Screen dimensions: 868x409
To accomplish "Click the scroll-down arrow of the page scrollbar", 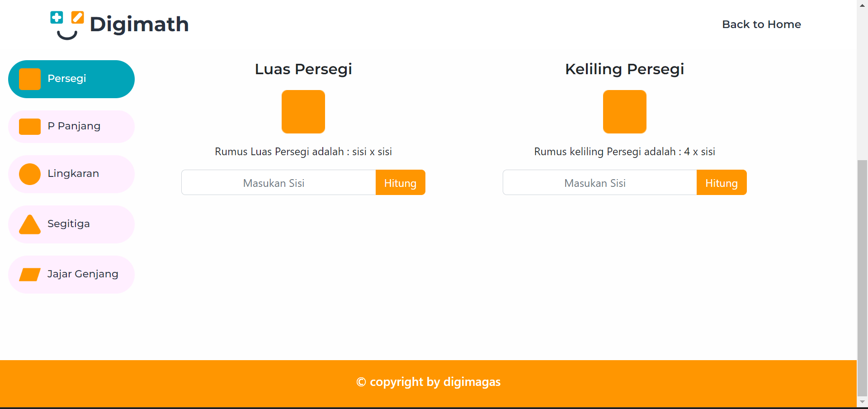I will 862,402.
